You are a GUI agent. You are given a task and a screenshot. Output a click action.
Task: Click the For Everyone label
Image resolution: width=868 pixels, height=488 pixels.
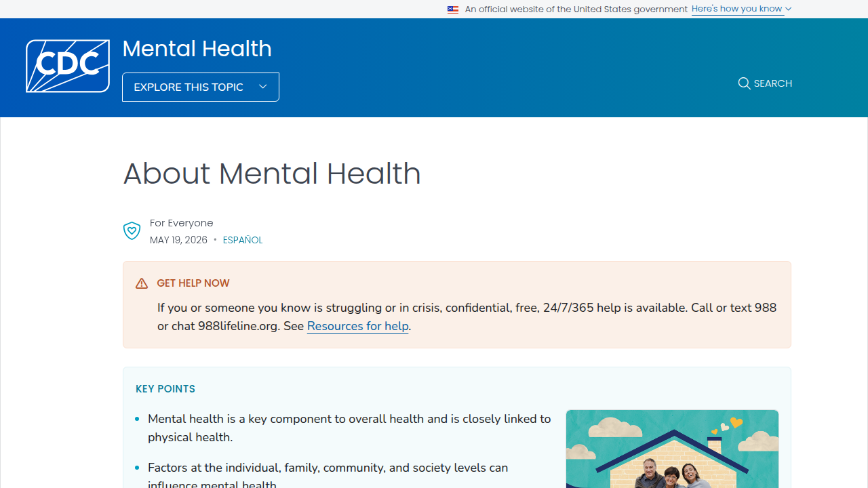[x=182, y=223]
